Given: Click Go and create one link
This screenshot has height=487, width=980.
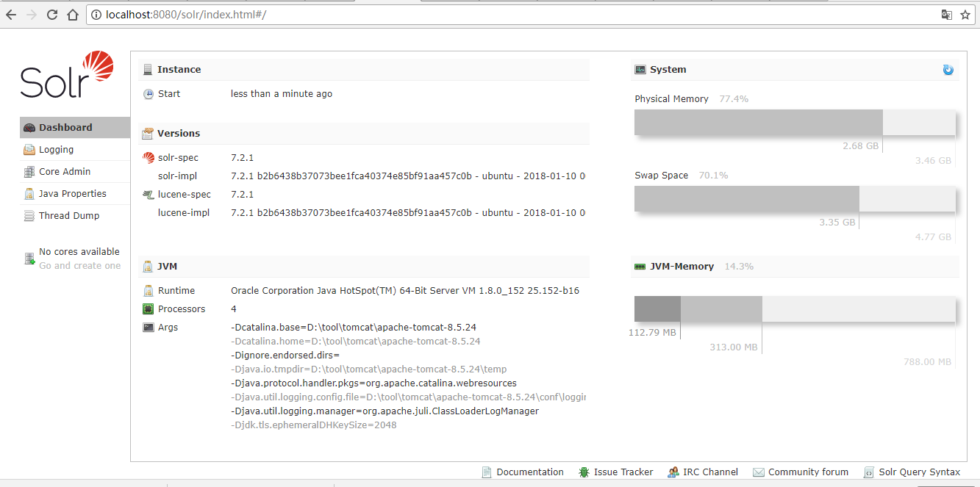Looking at the screenshot, I should [79, 266].
